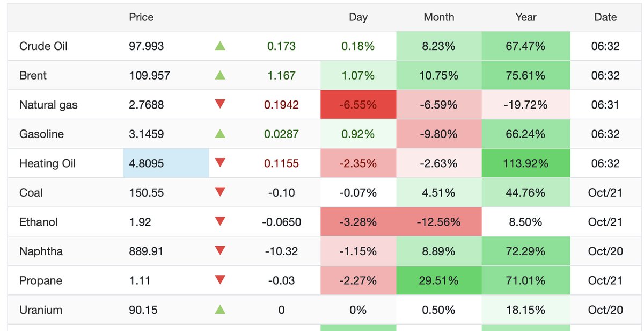The image size is (644, 331).
Task: Click the red down arrow for Natural gas
Action: click(220, 105)
